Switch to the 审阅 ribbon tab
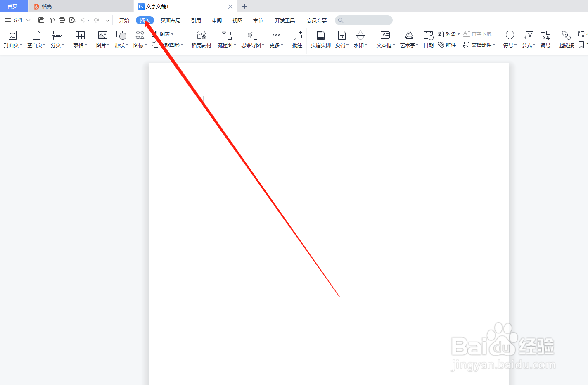 tap(217, 20)
